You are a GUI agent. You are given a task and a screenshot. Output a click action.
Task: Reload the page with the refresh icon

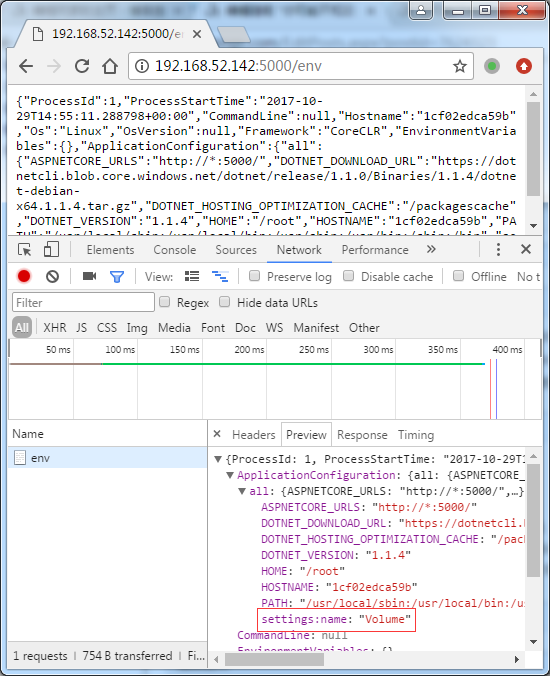[x=82, y=66]
